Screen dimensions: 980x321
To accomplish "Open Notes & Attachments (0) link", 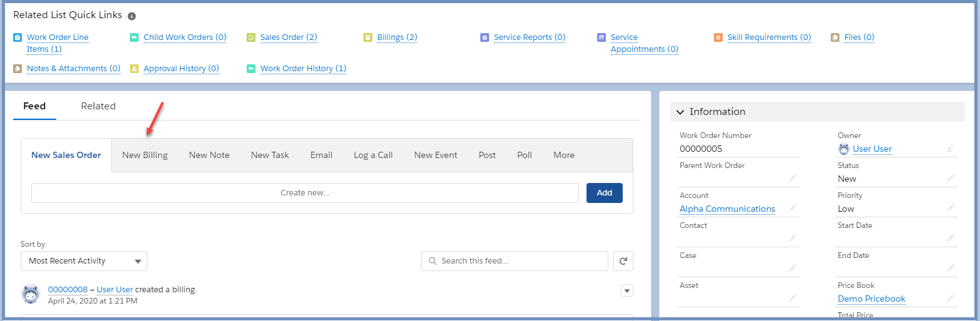I will (x=74, y=69).
